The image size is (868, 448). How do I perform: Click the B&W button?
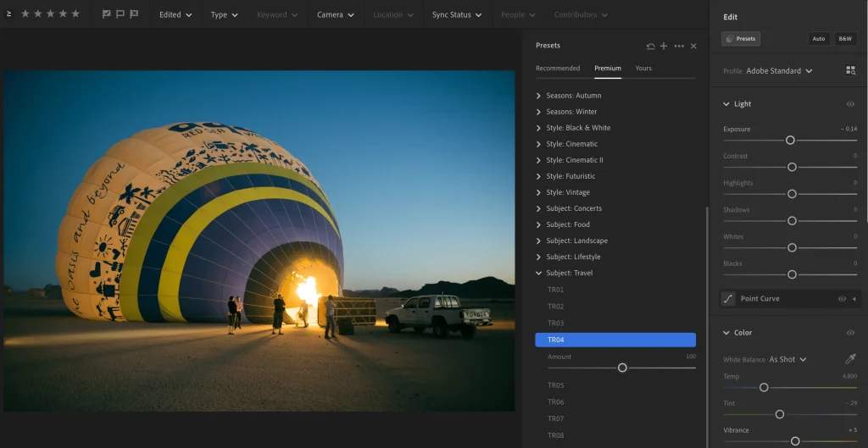[x=845, y=39]
